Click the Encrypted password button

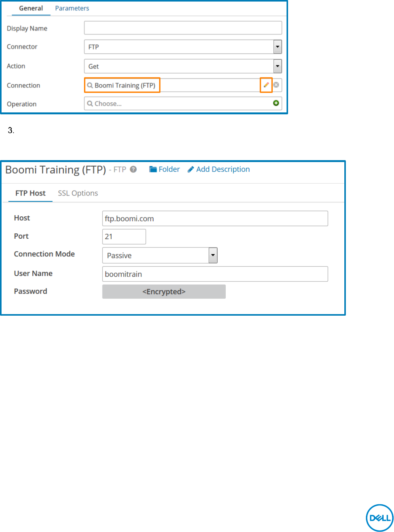(x=164, y=292)
